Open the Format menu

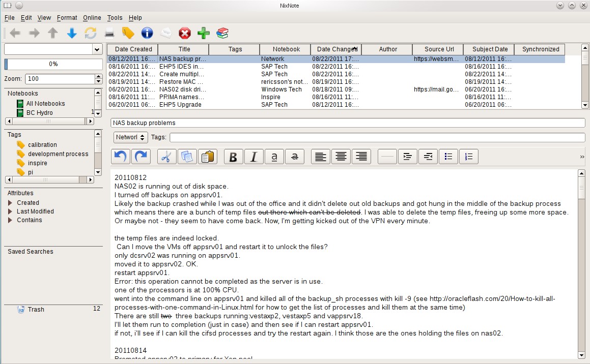click(67, 18)
